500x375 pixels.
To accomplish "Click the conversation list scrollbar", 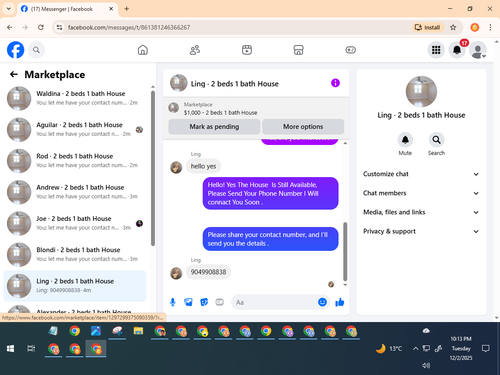I will point(153,168).
